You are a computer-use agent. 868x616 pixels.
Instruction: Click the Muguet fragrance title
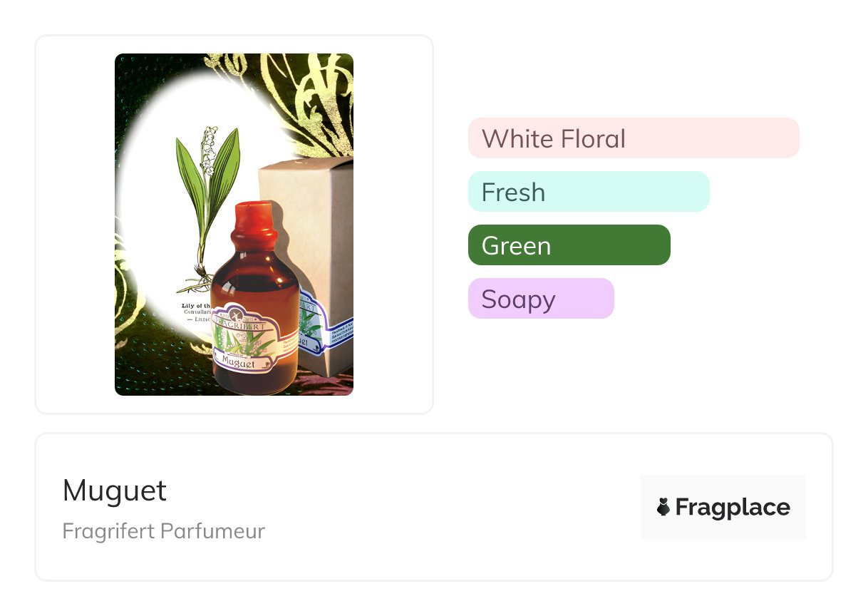click(x=115, y=491)
